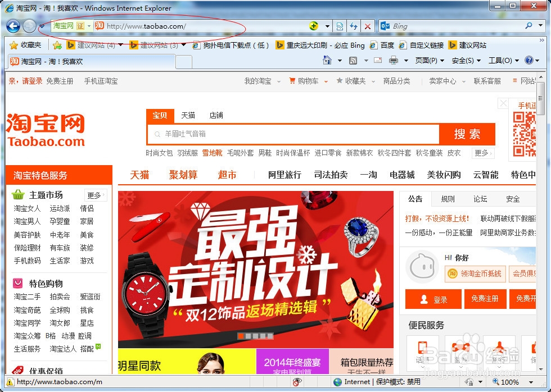Screen dimensions: 551x392
Task: Switch to the 规则 tab
Action: pos(448,199)
